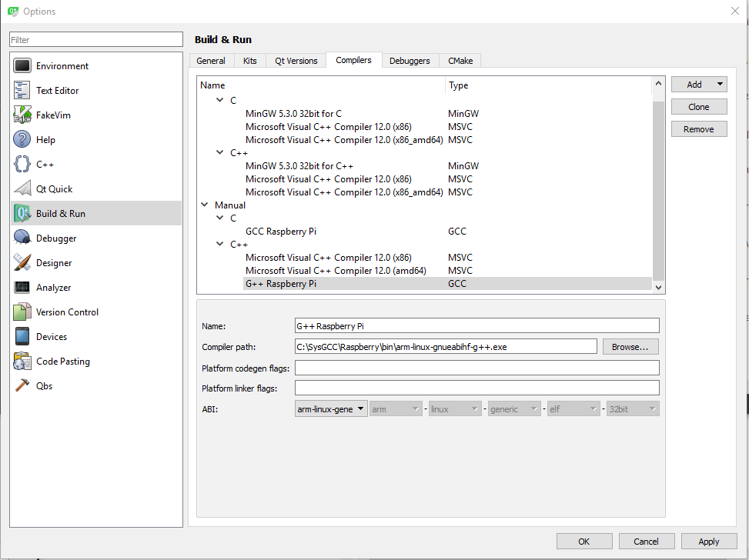Open the Qbs hammer icon
This screenshot has width=749, height=560.
(x=22, y=385)
